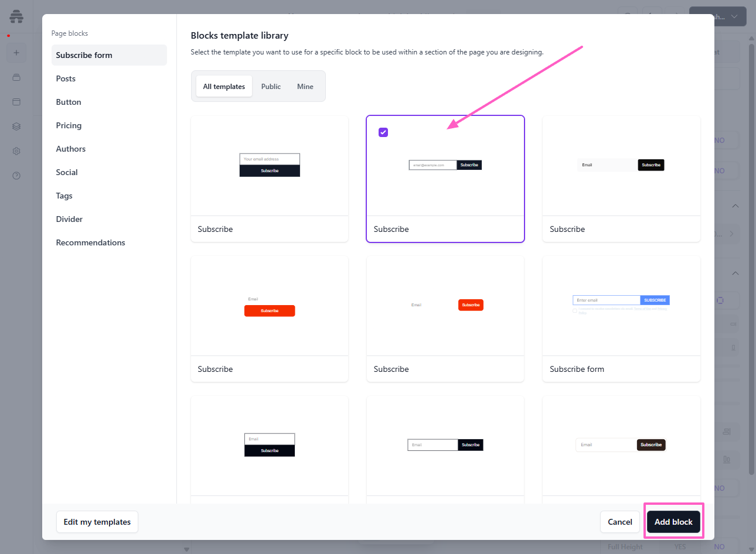Open the top-right dropdown chevron button

pyautogui.click(x=734, y=16)
